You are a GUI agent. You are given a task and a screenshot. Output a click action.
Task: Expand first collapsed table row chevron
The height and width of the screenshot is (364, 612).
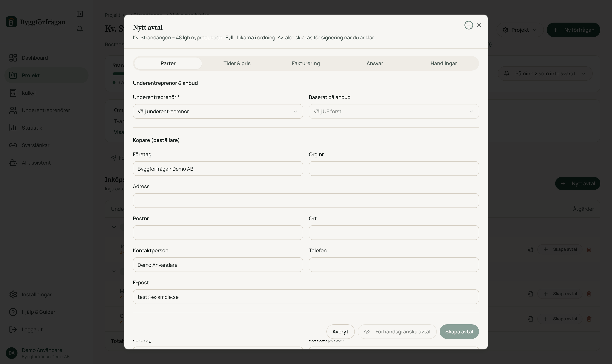tap(114, 227)
